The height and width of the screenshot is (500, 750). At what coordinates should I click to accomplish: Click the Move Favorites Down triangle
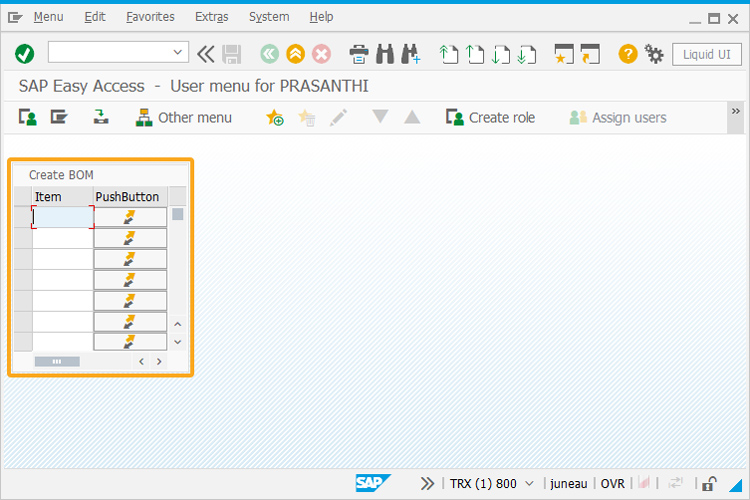point(380,116)
